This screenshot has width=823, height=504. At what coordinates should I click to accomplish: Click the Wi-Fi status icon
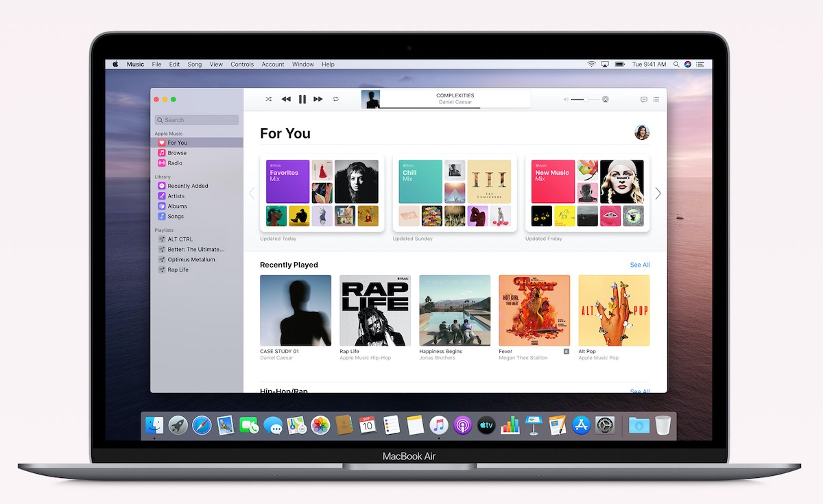(x=591, y=64)
